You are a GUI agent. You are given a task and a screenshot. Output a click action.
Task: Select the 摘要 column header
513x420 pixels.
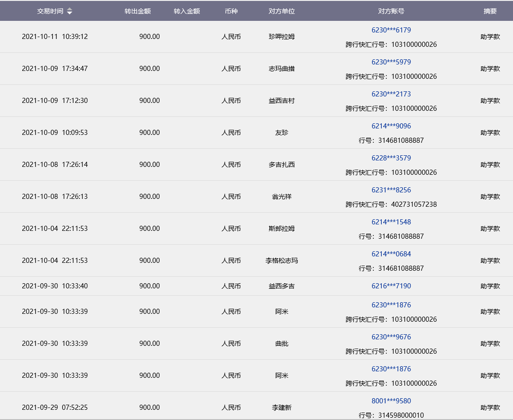pyautogui.click(x=490, y=11)
